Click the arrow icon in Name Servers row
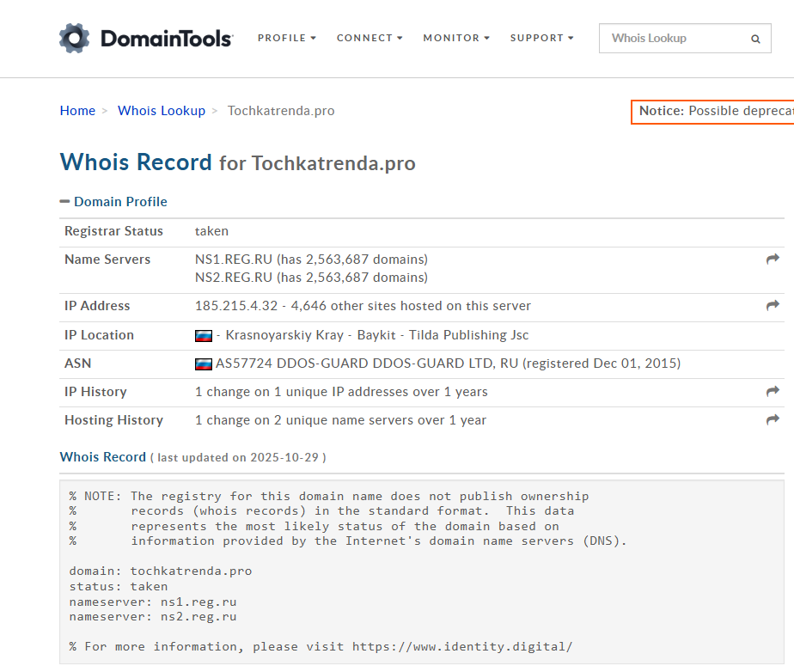The width and height of the screenshot is (794, 672). point(773,259)
